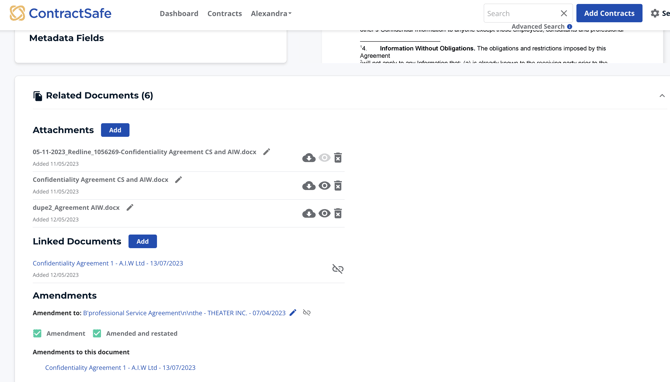
Task: Uncheck the Amended and restated checkbox
Action: 97,333
